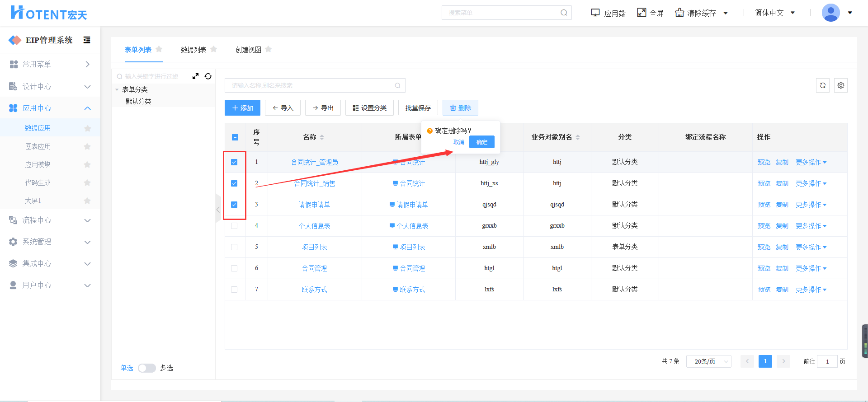Sort by 业务对象别名 column sort icon
This screenshot has width=868, height=402.
(x=578, y=137)
